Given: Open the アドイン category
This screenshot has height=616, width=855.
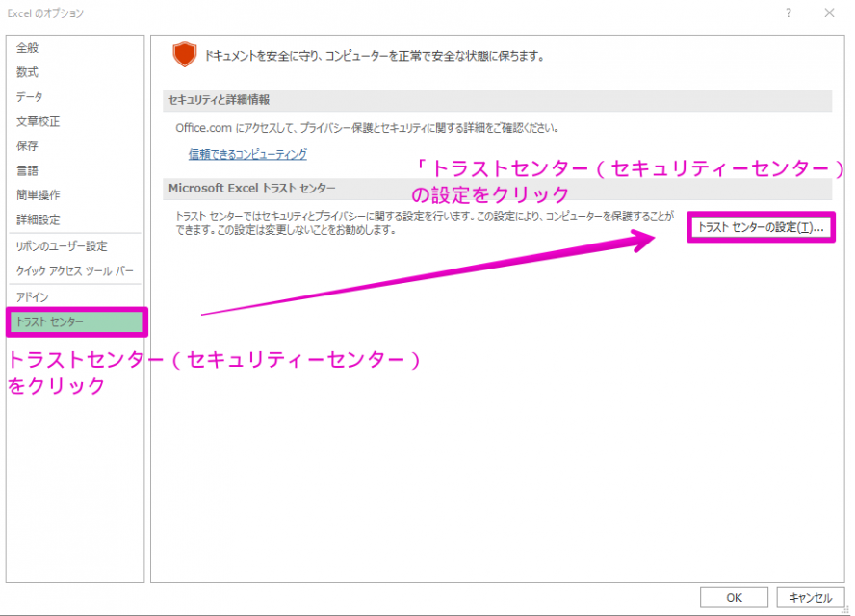Looking at the screenshot, I should pos(32,297).
